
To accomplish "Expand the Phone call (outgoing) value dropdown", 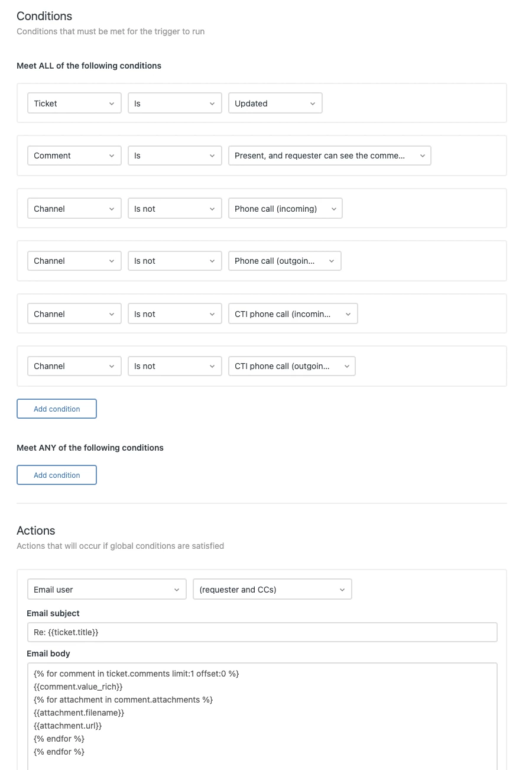I will tap(284, 261).
